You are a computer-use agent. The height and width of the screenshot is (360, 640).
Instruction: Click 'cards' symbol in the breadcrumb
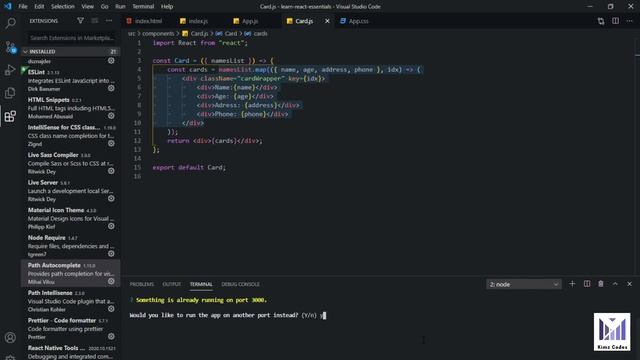coord(260,33)
